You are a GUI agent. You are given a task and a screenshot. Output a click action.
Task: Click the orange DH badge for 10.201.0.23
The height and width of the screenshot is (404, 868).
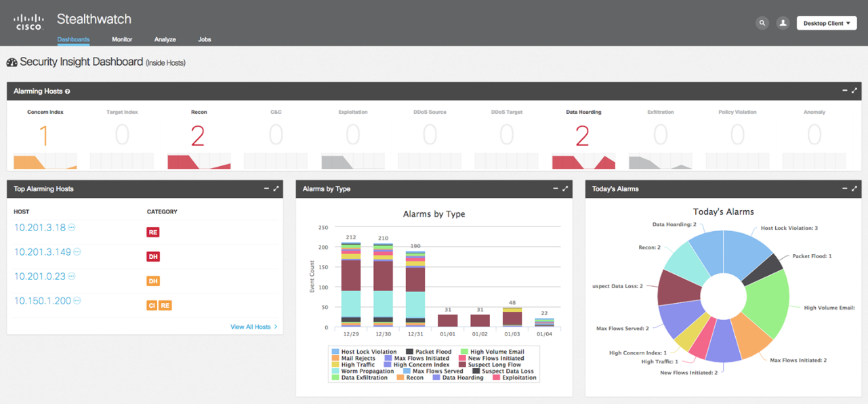[x=153, y=281]
